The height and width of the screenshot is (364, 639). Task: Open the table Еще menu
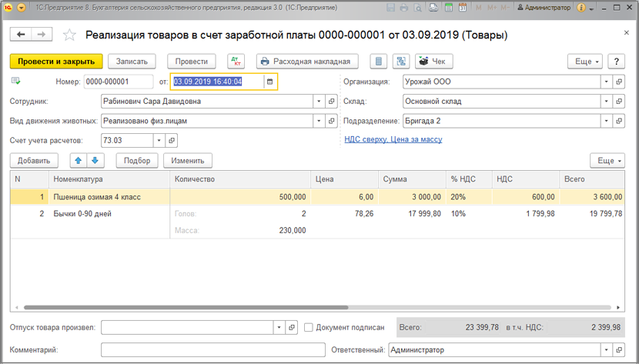[x=607, y=160]
